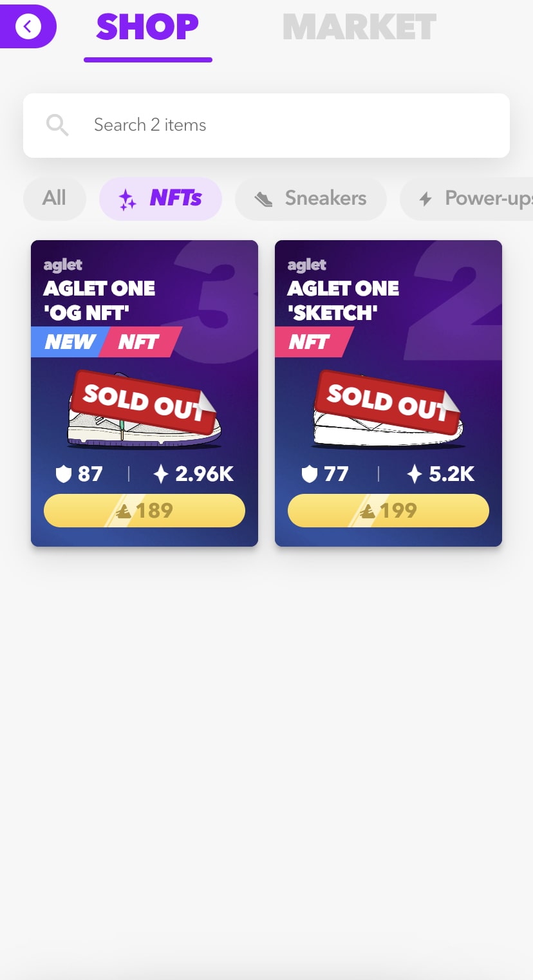Click star icon beside 2.96K
This screenshot has width=533, height=980.
coord(161,475)
